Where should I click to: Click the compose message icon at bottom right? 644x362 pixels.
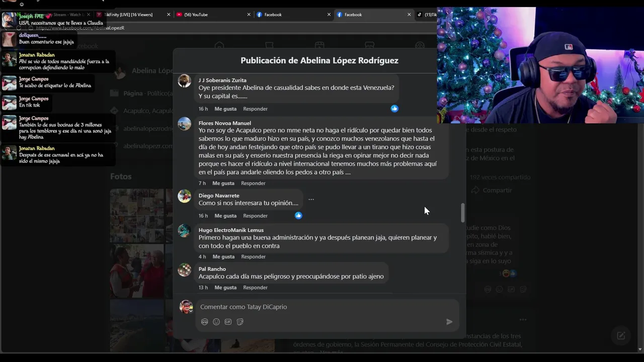[621, 335]
